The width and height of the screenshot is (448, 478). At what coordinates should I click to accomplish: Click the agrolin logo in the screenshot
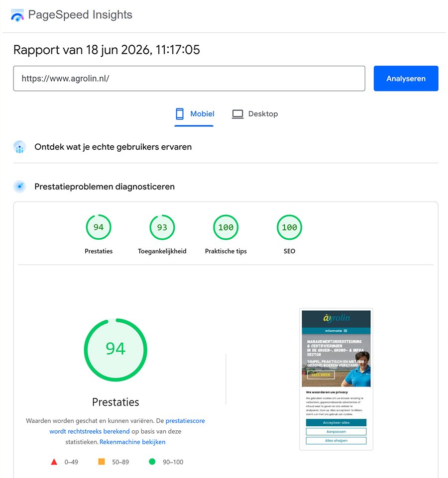pyautogui.click(x=336, y=318)
